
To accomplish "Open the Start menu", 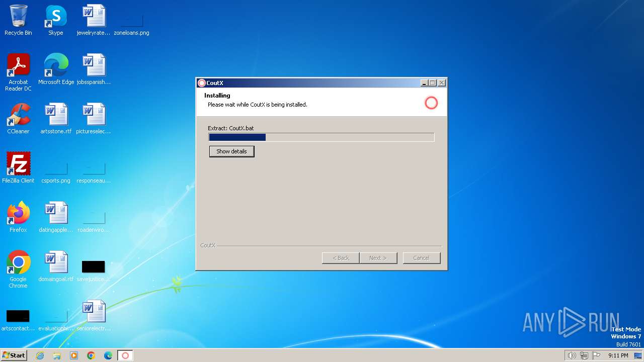I will pos(14,355).
